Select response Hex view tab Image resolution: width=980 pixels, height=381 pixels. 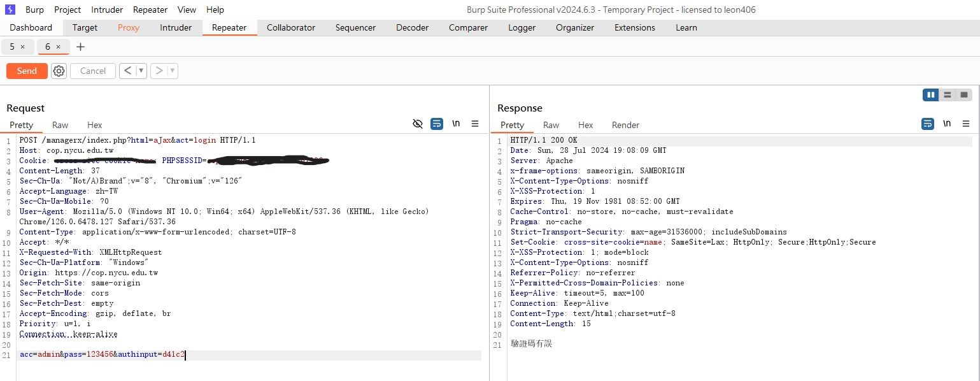tap(586, 125)
